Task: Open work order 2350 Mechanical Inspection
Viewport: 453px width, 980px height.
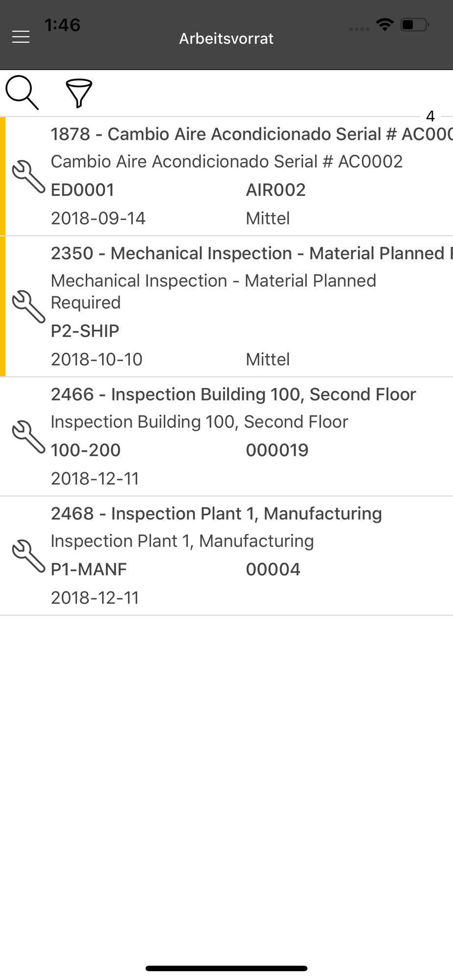Action: click(250, 253)
